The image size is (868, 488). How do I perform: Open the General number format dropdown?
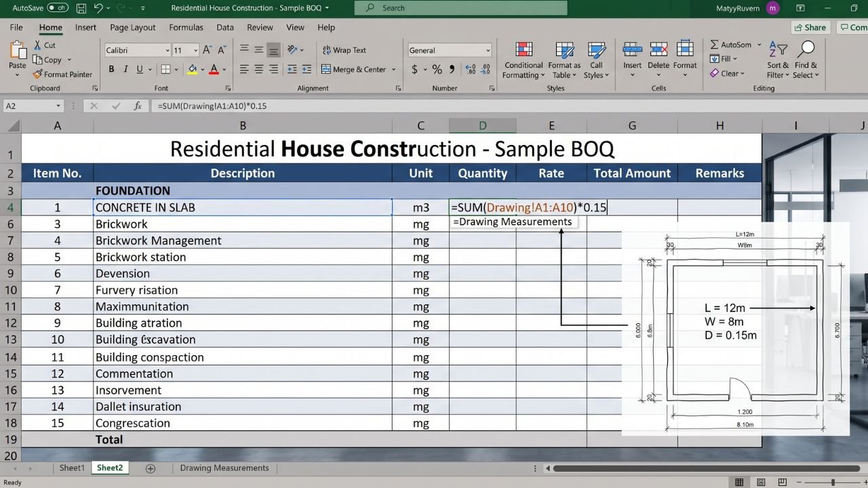click(x=488, y=51)
